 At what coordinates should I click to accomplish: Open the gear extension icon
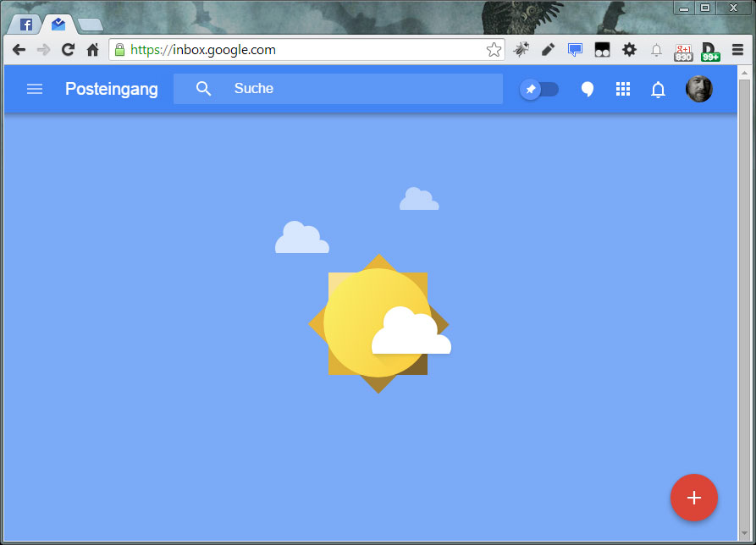coord(629,50)
